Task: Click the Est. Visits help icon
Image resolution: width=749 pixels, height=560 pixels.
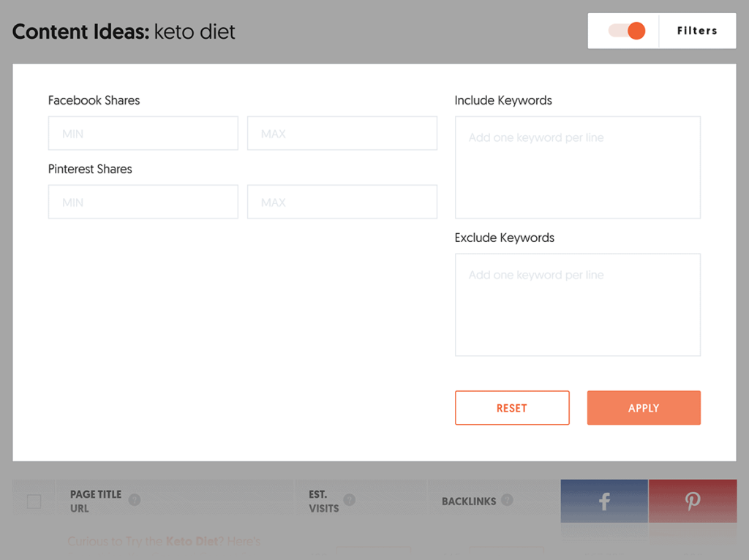Action: click(350, 501)
